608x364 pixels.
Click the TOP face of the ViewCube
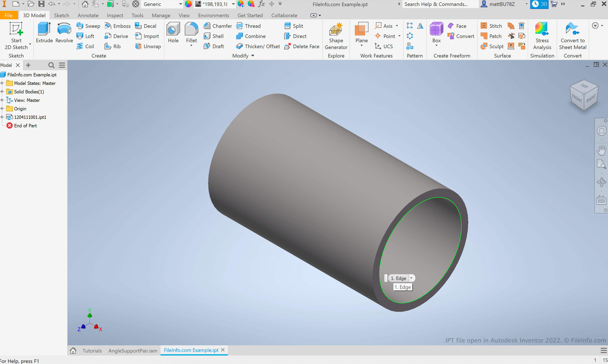point(584,87)
